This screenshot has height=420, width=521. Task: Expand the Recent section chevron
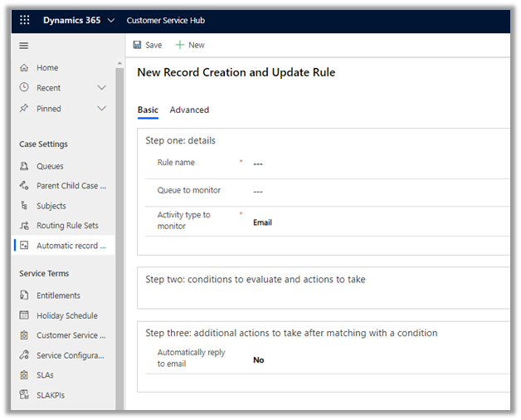click(x=102, y=88)
